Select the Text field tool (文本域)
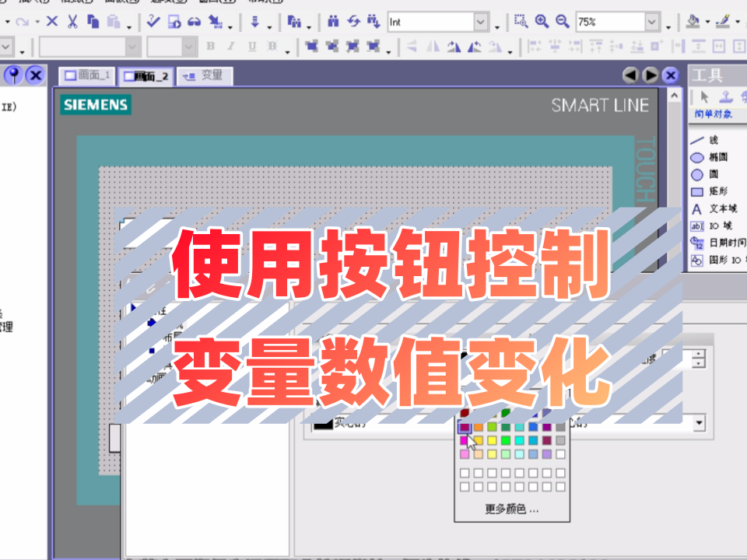The width and height of the screenshot is (747, 560). (x=714, y=209)
